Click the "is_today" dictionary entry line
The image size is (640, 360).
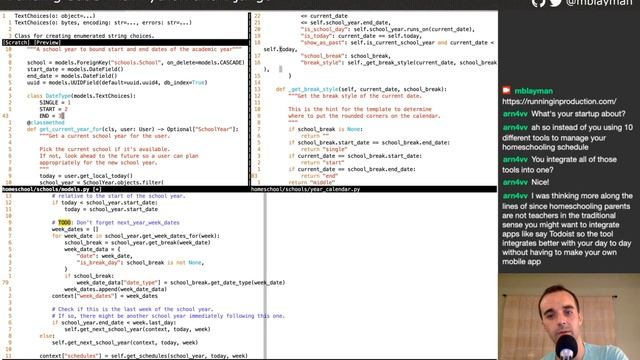click(x=361, y=36)
